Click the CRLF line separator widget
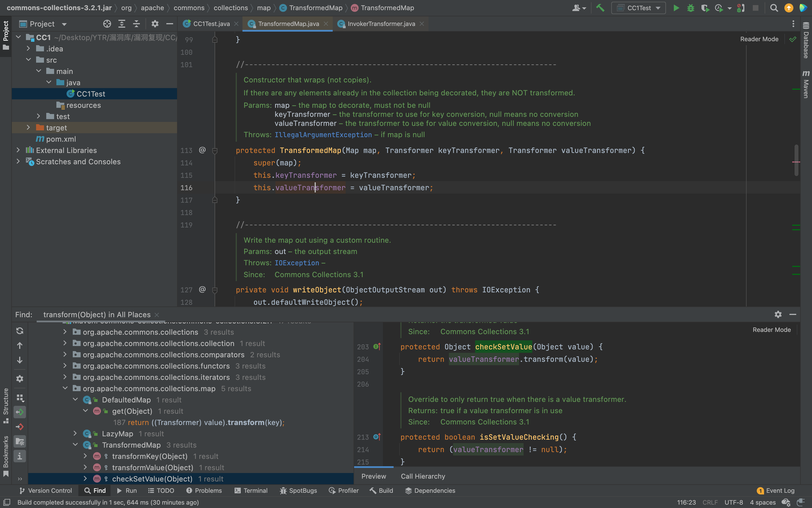Image resolution: width=812 pixels, height=508 pixels. [x=710, y=502]
